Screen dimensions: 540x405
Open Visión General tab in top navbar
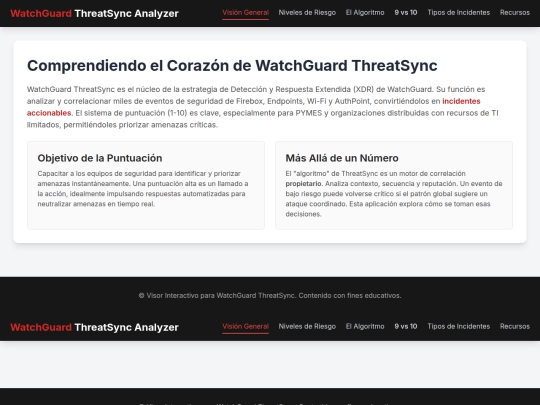click(245, 13)
